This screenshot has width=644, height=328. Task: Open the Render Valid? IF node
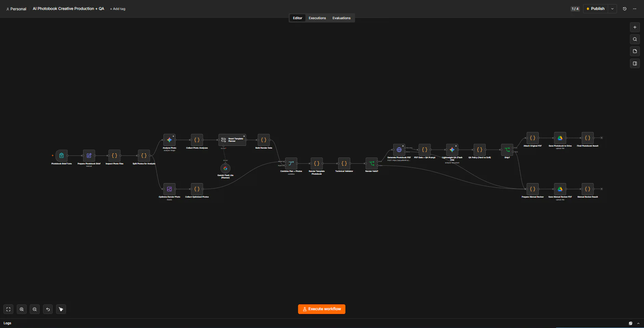372,163
